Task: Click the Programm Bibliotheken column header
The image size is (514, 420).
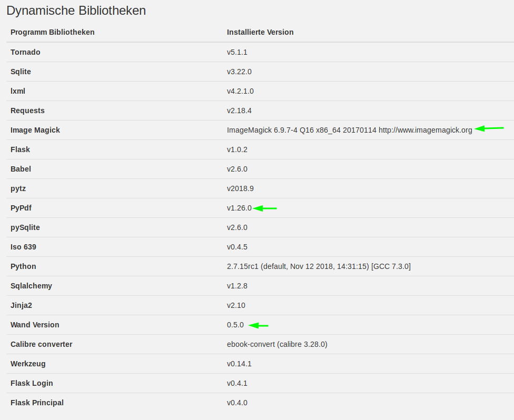Action: coord(53,32)
